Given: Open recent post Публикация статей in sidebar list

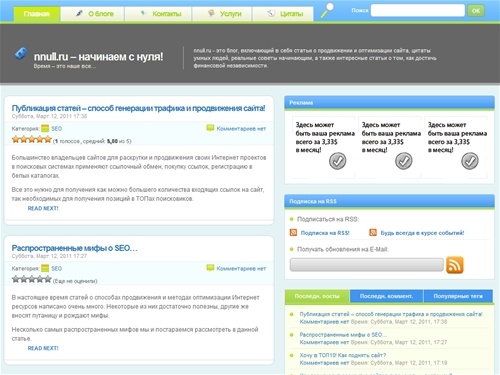Looking at the screenshot, I should tap(391, 314).
